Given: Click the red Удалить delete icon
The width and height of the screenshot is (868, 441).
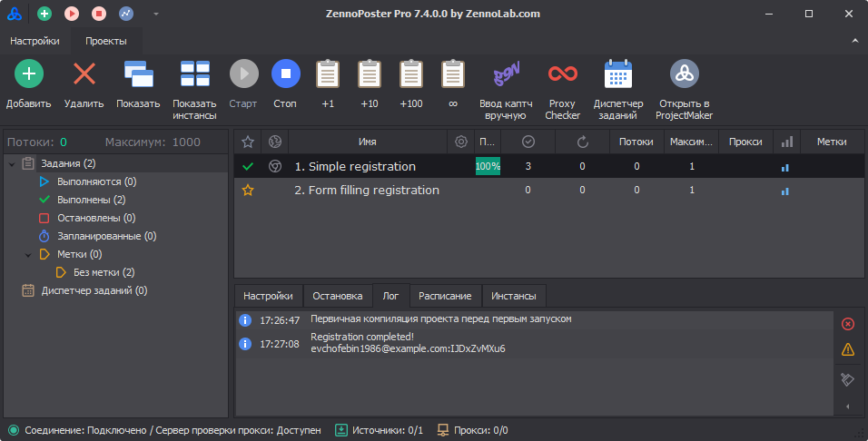Looking at the screenshot, I should tap(84, 74).
